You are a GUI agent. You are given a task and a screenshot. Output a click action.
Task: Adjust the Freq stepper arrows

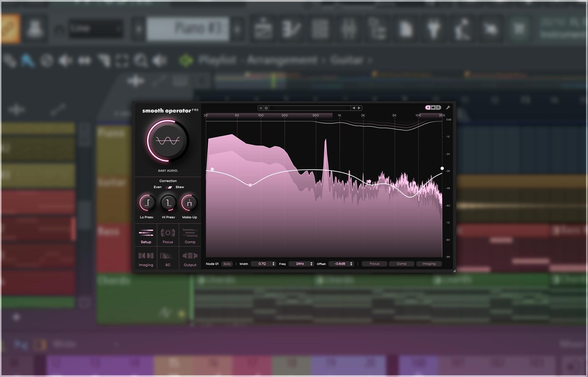(x=311, y=264)
